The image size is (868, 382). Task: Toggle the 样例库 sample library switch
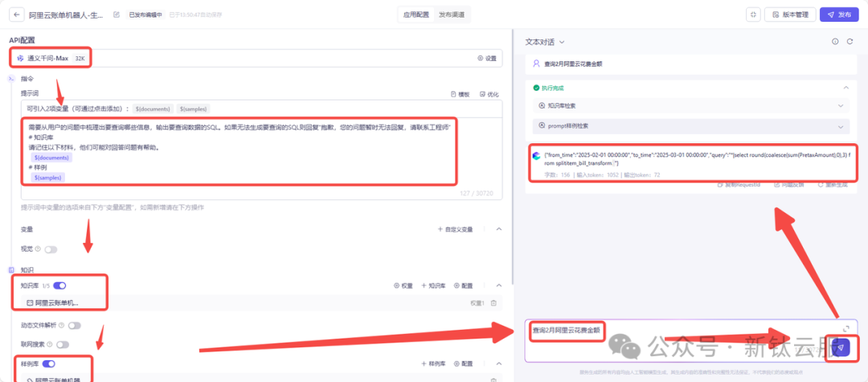click(49, 364)
